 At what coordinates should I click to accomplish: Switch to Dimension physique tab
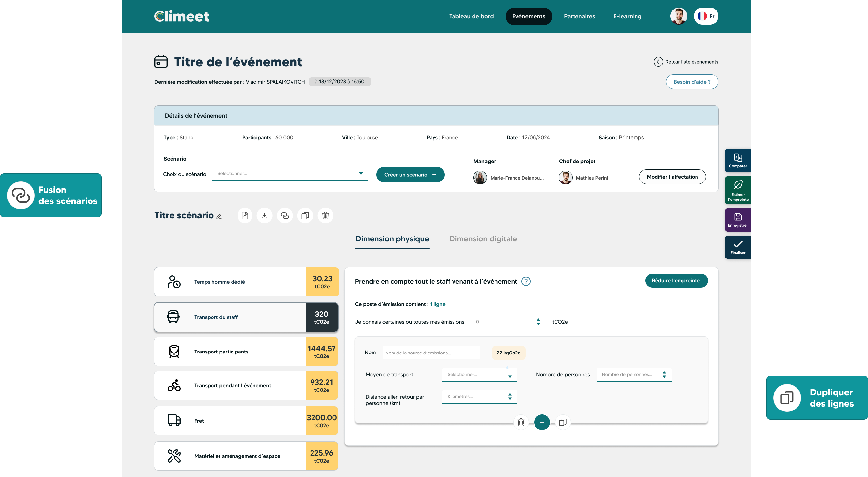point(392,239)
